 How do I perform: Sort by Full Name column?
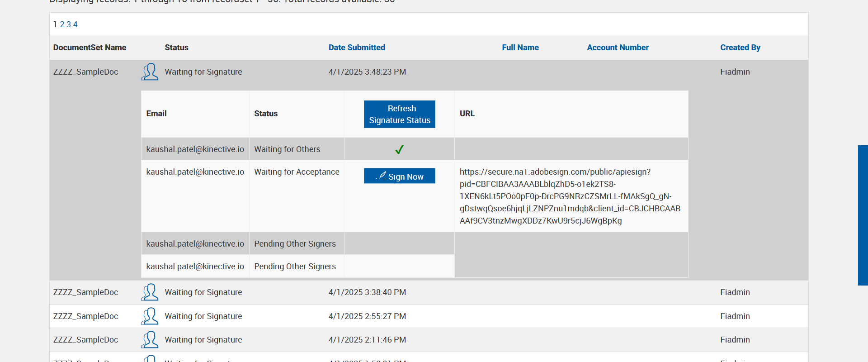(520, 48)
